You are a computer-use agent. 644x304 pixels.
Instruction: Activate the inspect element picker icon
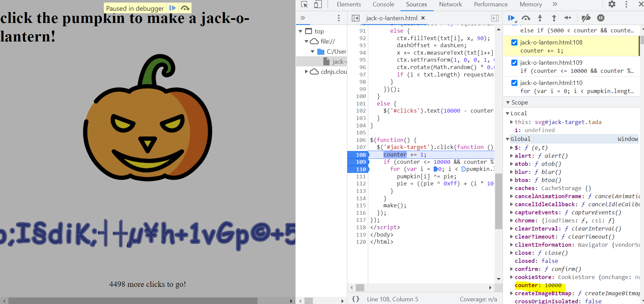(x=304, y=4)
